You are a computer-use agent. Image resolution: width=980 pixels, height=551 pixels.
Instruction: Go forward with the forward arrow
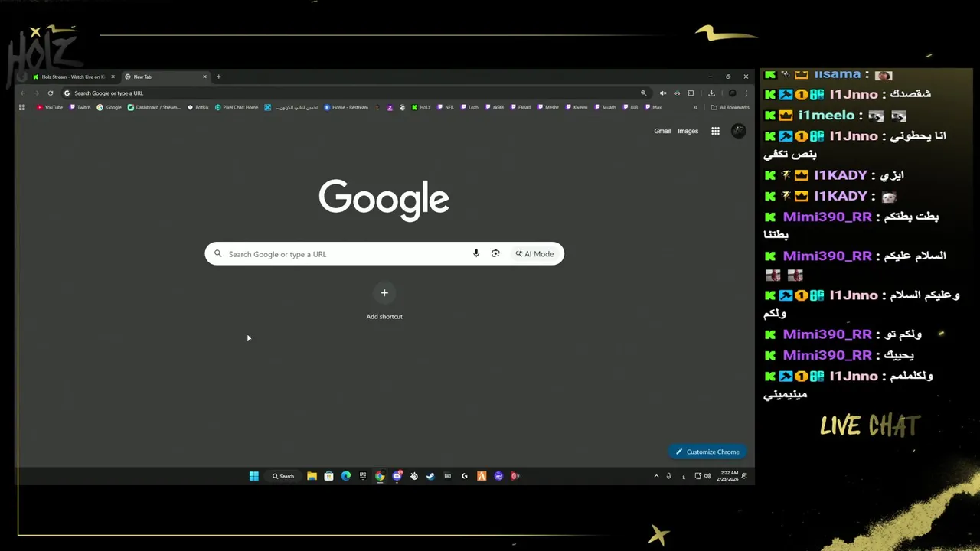pos(36,93)
